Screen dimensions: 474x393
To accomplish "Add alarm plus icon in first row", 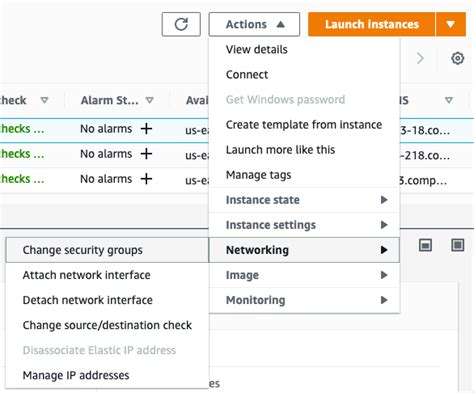I will click(146, 129).
